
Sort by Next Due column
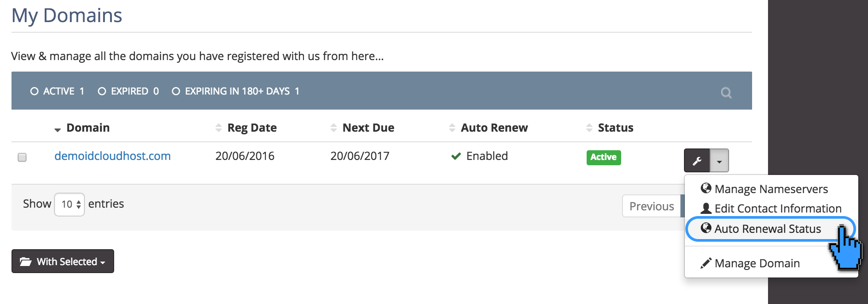point(368,128)
